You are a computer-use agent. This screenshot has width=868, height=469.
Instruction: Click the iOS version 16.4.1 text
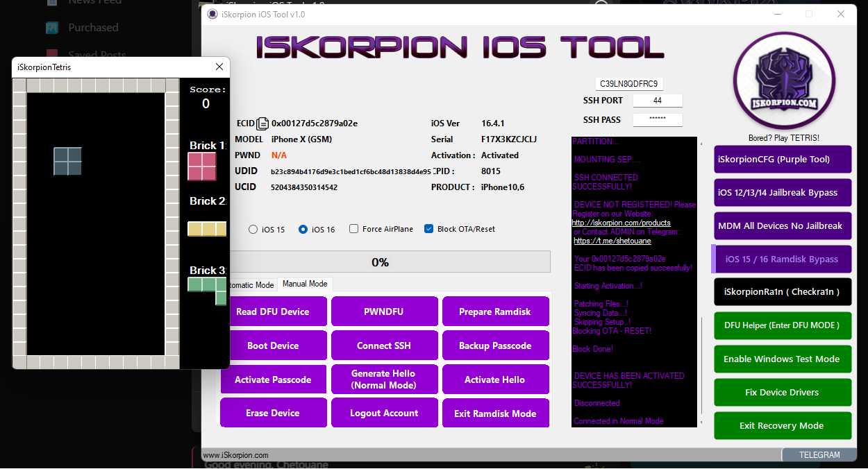tap(492, 123)
